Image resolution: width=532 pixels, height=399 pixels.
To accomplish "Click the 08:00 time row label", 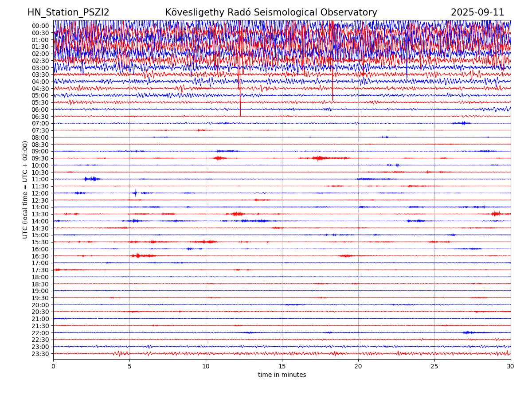I will point(40,137).
